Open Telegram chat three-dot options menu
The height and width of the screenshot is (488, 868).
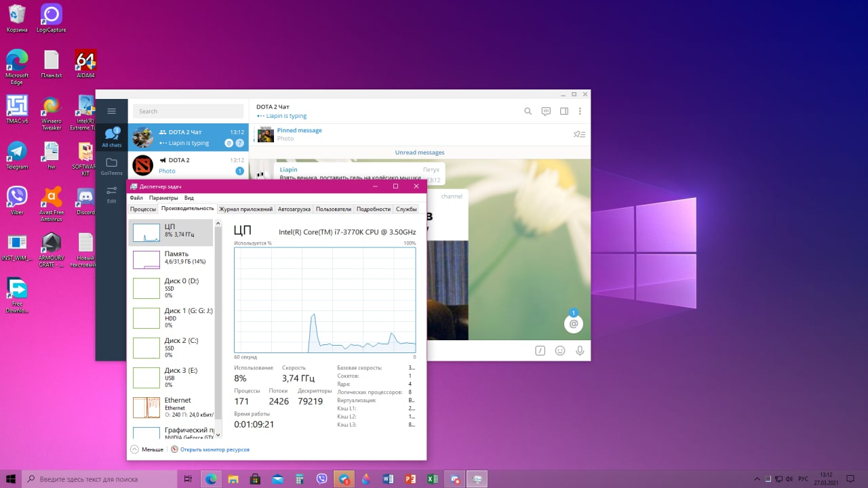[x=580, y=111]
